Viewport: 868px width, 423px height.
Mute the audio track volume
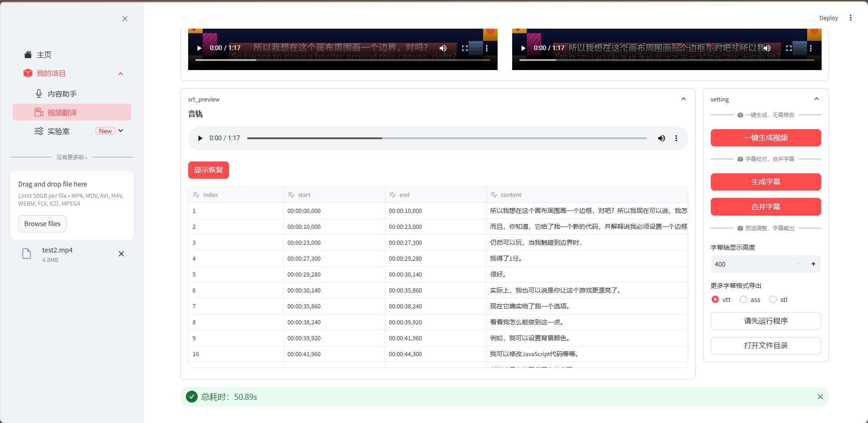click(662, 138)
